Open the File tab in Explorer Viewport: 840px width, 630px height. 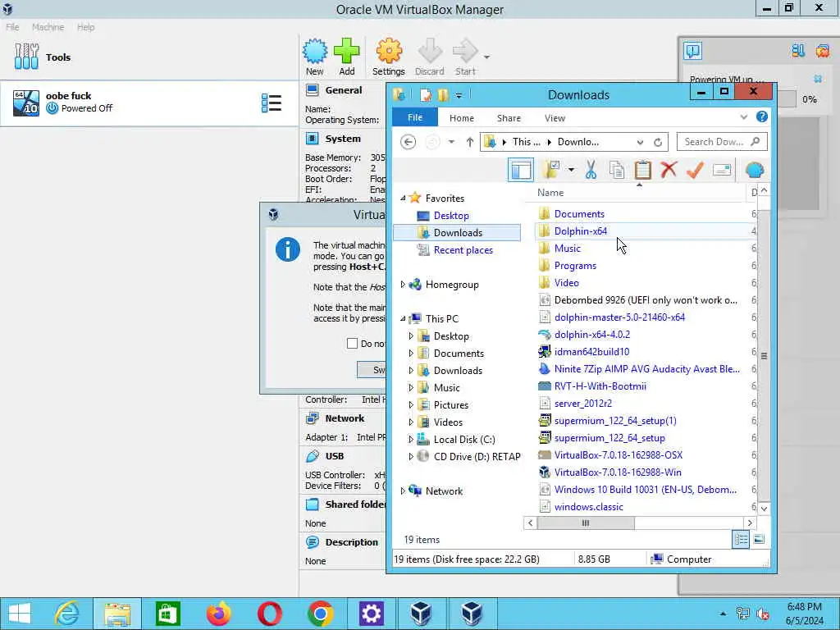pyautogui.click(x=415, y=117)
